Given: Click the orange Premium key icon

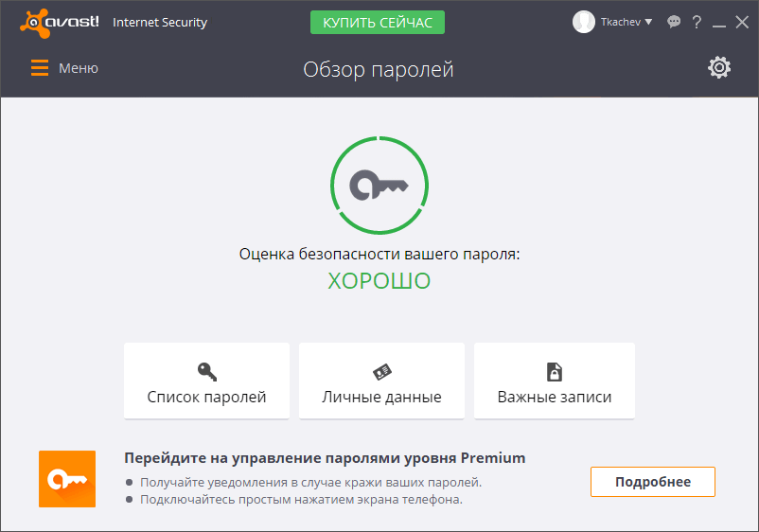Looking at the screenshot, I should pos(67,479).
